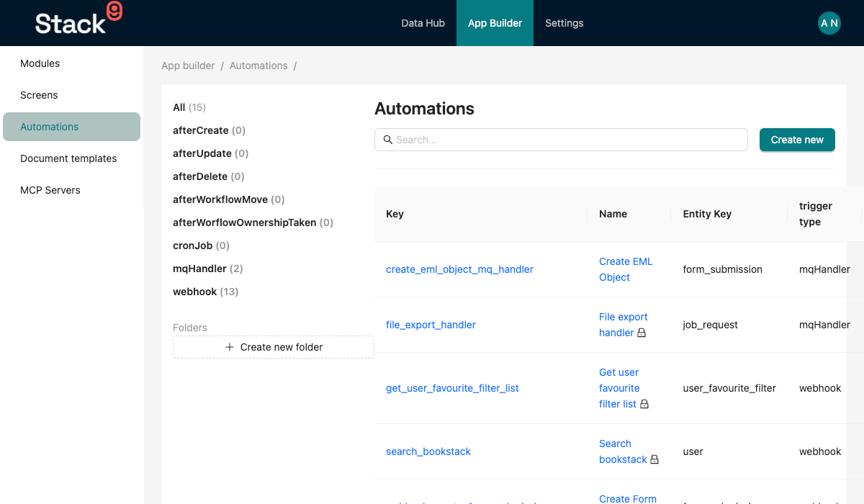Screen dimensions: 864x504
Task: Click webhook cell in search_bookstack row
Action: [820, 451]
